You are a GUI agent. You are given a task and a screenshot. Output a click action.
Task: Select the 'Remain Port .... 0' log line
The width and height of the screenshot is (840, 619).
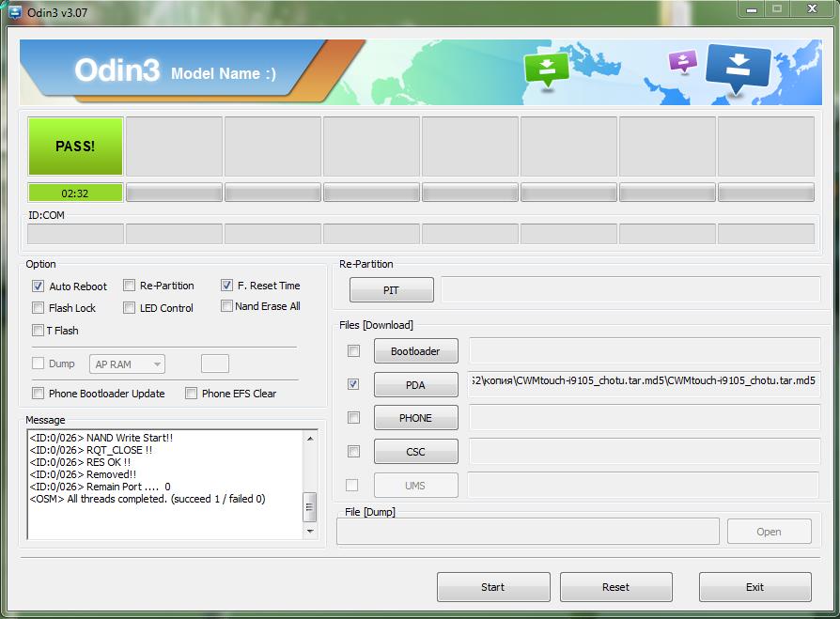[100, 487]
